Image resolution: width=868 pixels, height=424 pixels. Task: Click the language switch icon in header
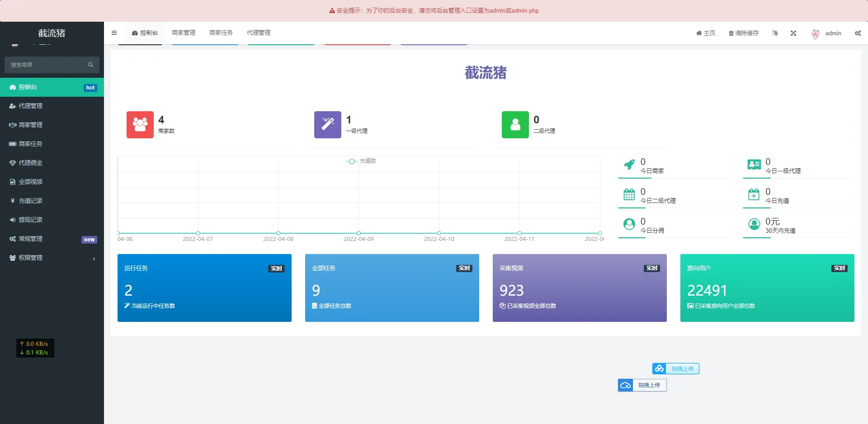coord(775,33)
